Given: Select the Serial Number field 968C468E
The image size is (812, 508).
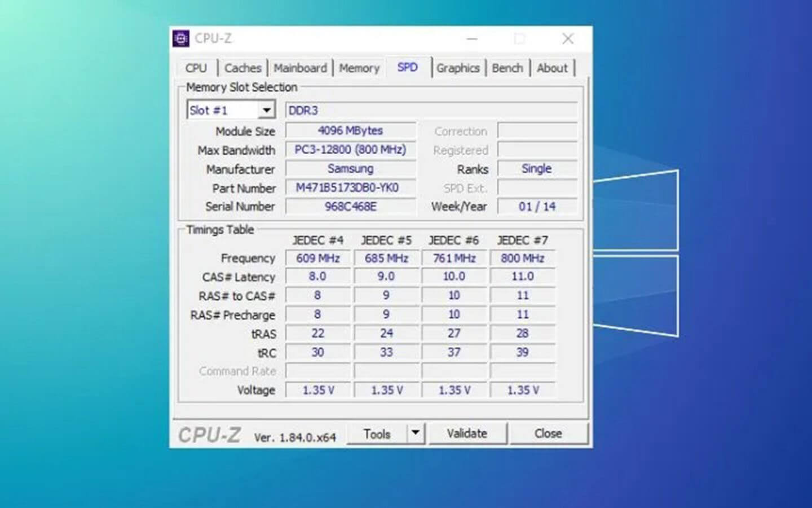Looking at the screenshot, I should coord(350,207).
